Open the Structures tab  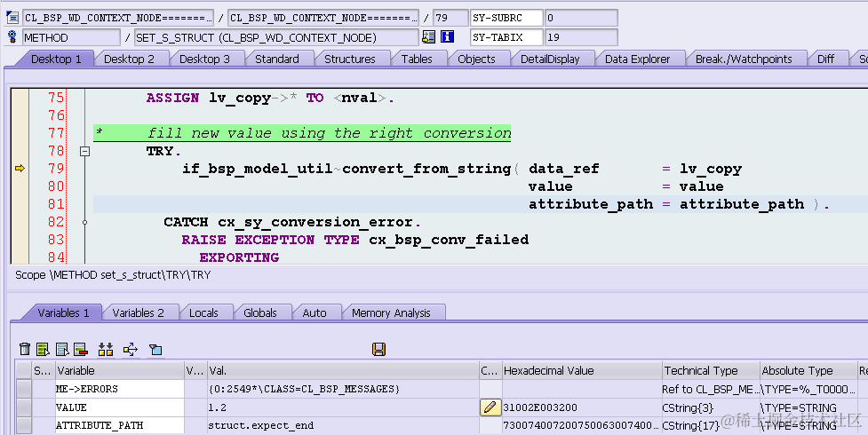pos(349,59)
